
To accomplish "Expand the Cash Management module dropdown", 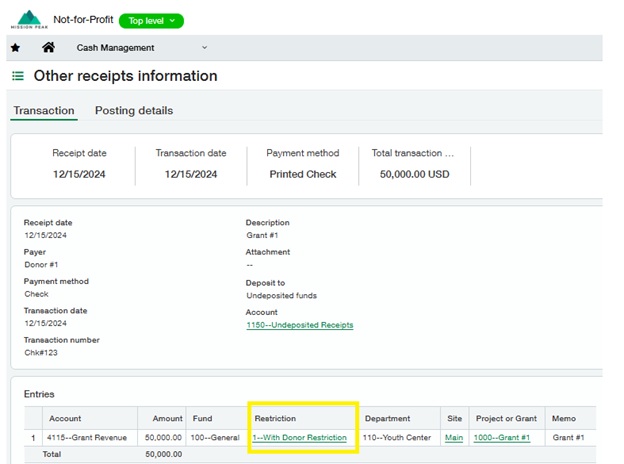I will 204,47.
